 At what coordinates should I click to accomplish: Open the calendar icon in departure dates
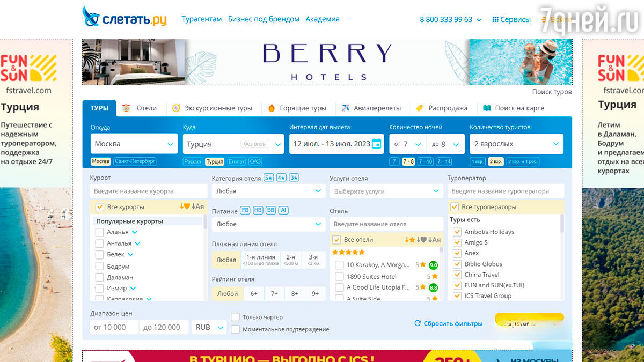376,144
